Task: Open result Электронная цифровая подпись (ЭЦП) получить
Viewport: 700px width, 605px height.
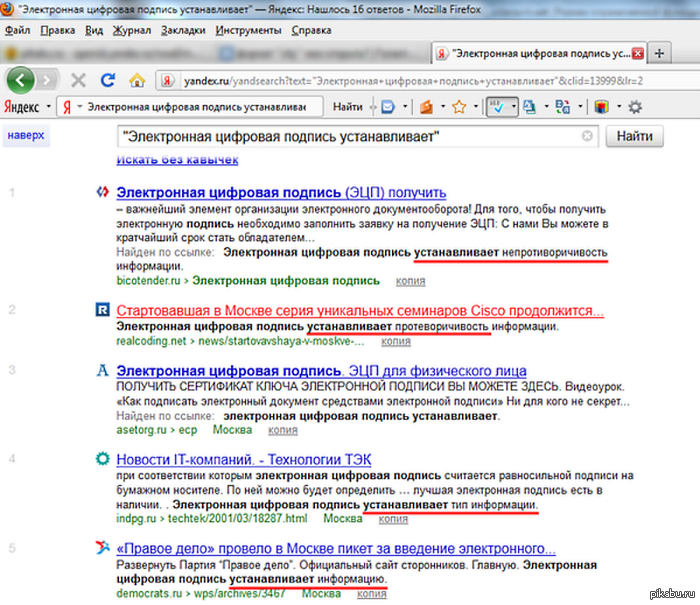Action: pyautogui.click(x=281, y=192)
